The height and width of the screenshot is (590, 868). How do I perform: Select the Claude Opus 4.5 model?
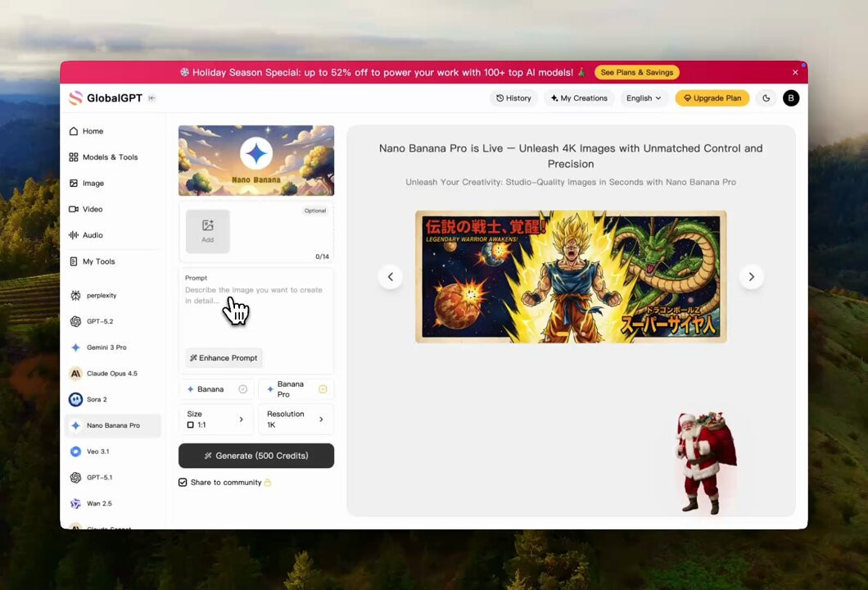click(113, 374)
